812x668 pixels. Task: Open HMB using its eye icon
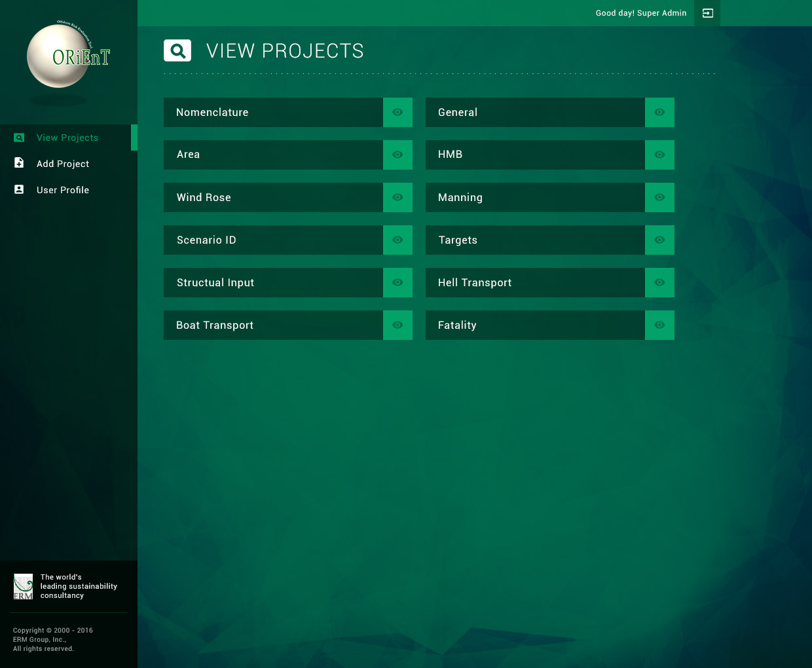click(x=659, y=155)
